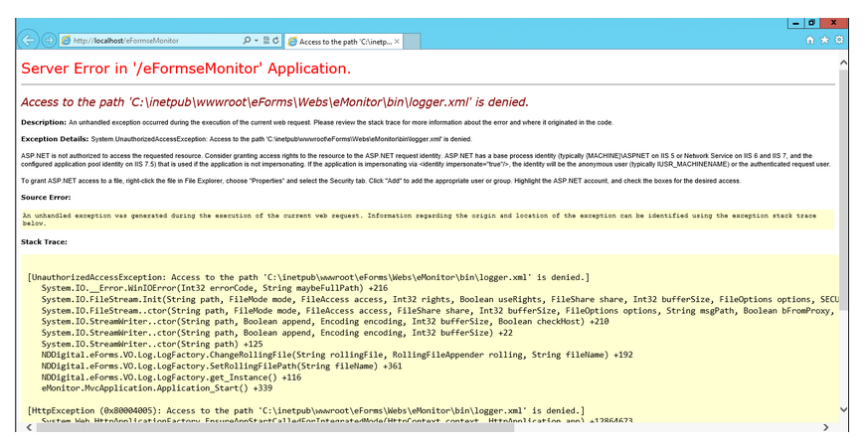This screenshot has width=868, height=446.
Task: Click the Internet Explorer icon in the address bar
Action: (66, 41)
